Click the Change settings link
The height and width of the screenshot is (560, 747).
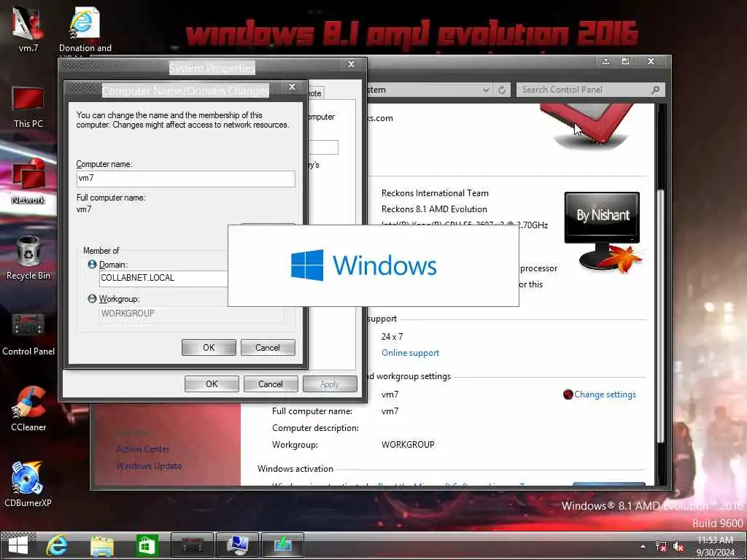click(x=605, y=394)
